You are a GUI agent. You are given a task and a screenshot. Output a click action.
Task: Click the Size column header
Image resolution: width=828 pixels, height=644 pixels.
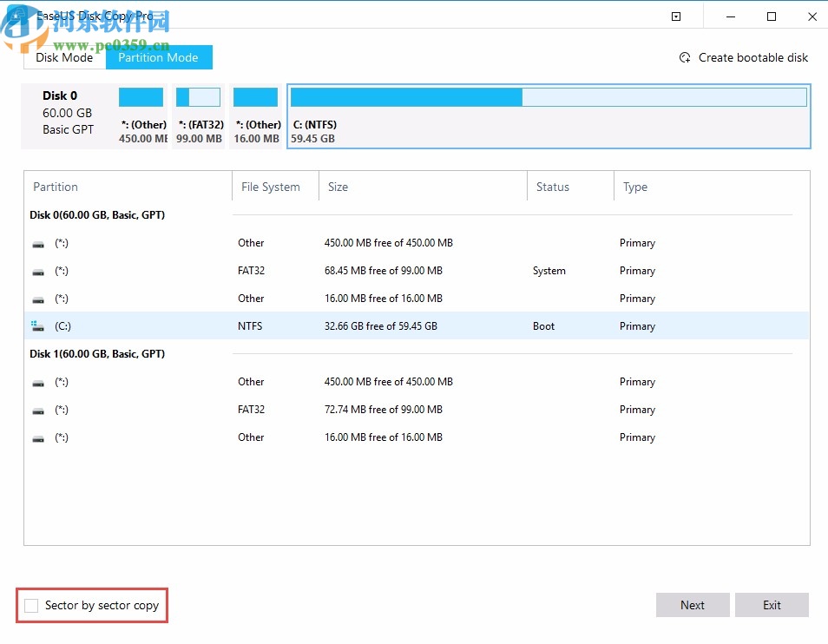click(338, 187)
